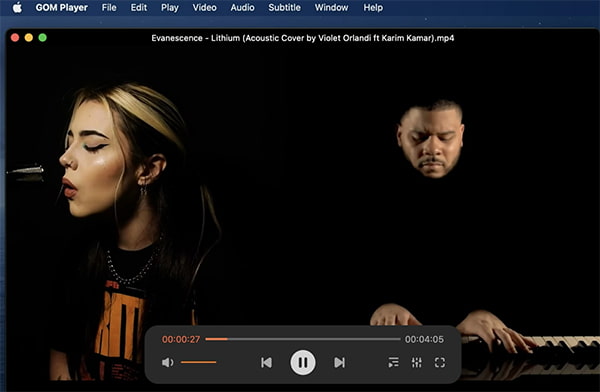Skip to the previous track
600x392 pixels.
266,362
